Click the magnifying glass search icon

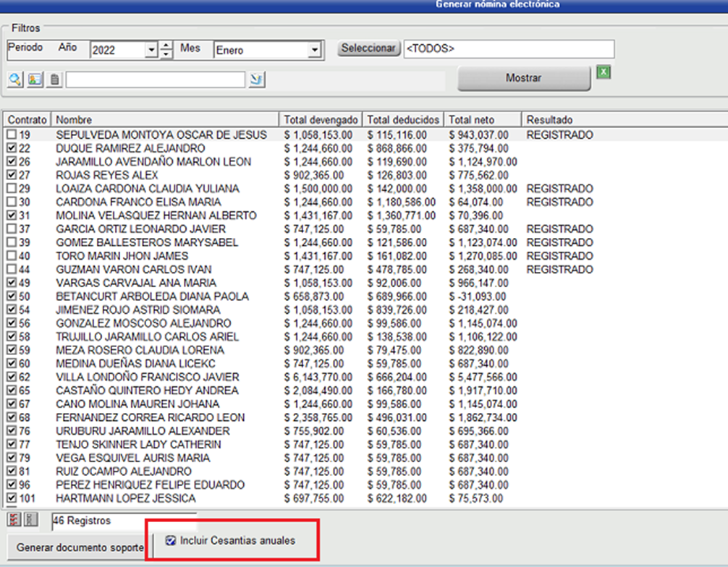[14, 80]
